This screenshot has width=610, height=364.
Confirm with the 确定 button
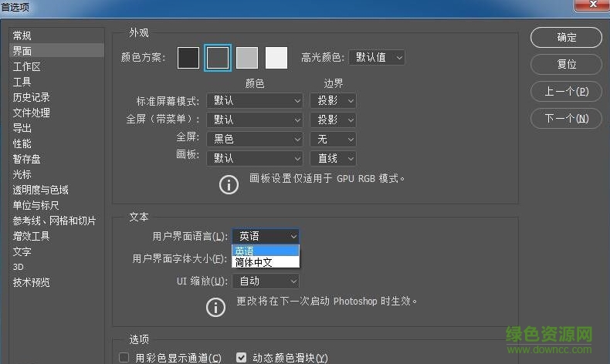coord(566,37)
